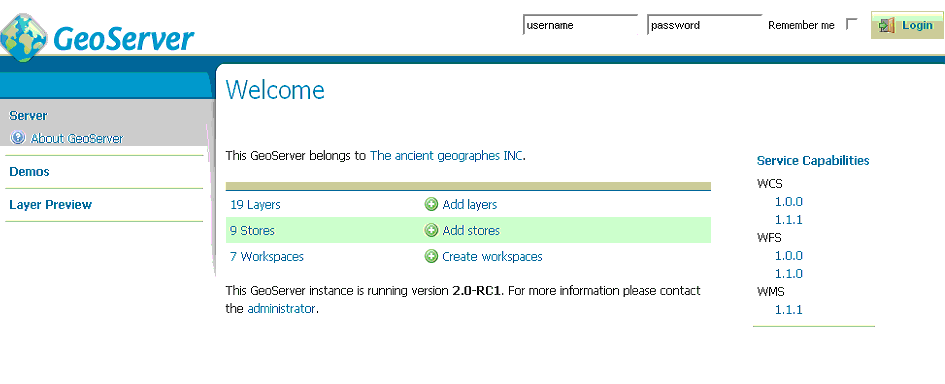Click the green plus icon beside Create workspaces
The height and width of the screenshot is (384, 945).
[431, 256]
